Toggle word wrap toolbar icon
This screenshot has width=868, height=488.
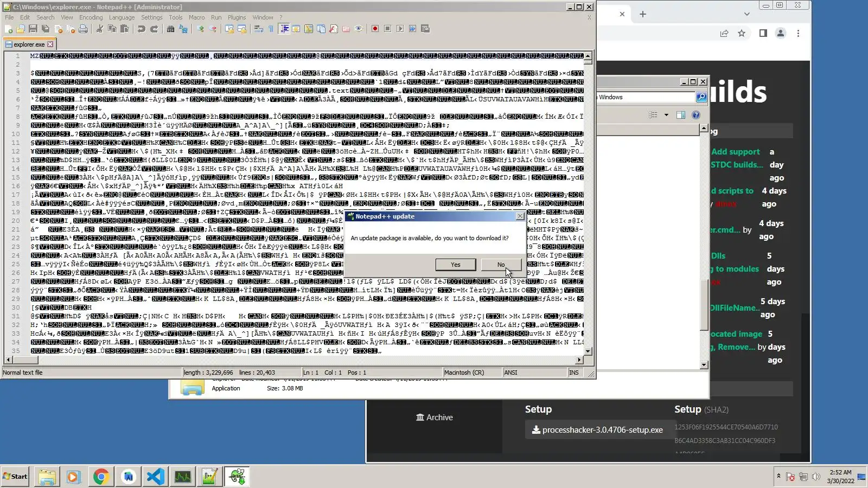[259, 29]
